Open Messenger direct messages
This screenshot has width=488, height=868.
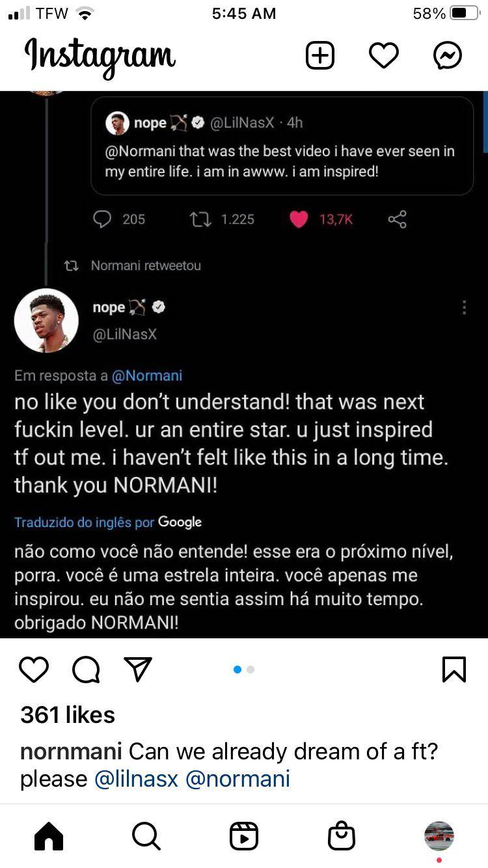click(448, 56)
